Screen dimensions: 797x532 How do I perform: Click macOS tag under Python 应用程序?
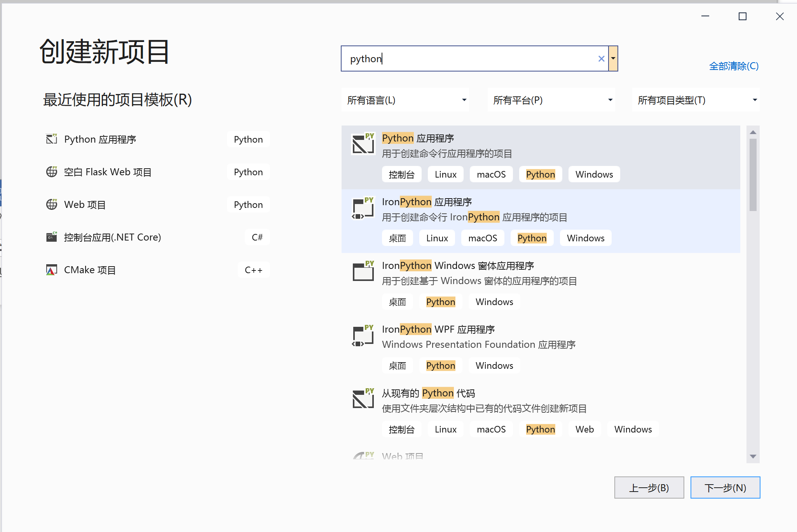pyautogui.click(x=491, y=174)
